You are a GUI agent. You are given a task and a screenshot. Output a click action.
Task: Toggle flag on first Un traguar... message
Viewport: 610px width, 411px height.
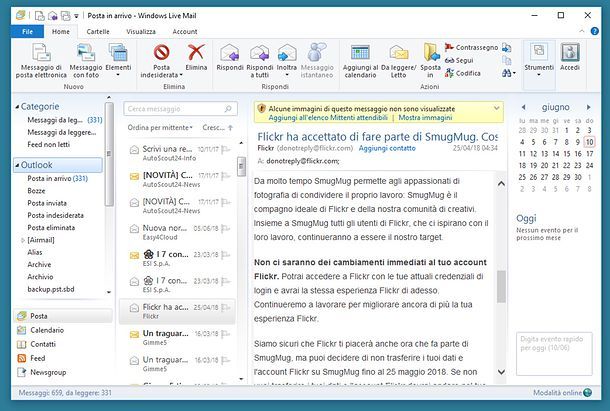pos(226,334)
